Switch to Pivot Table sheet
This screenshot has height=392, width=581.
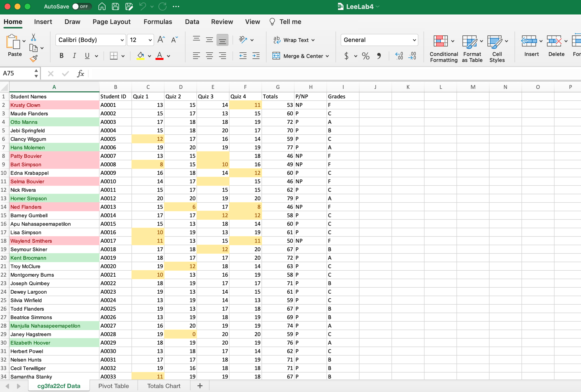click(113, 386)
